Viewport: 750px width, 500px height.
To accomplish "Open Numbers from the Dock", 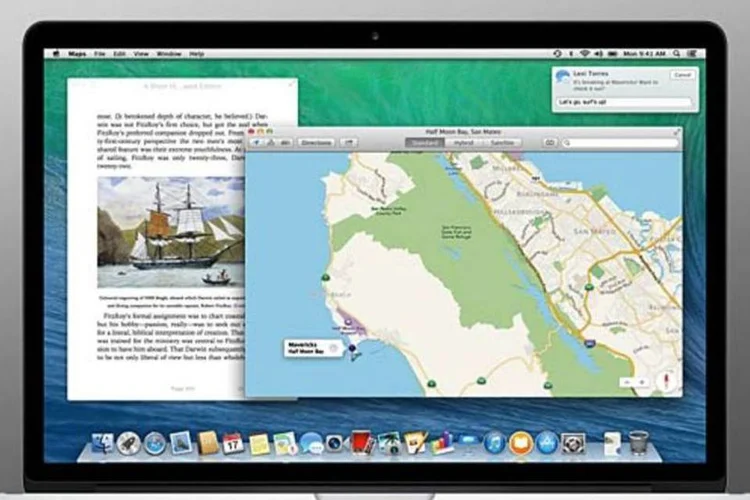I will (442, 443).
